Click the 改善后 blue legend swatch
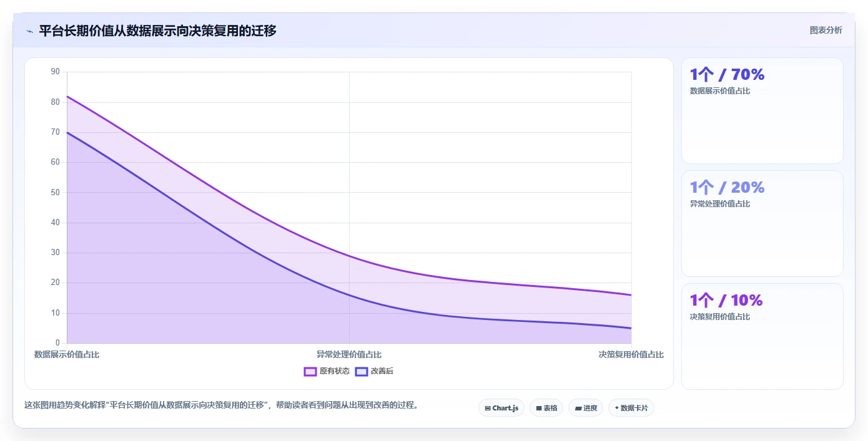 point(362,371)
